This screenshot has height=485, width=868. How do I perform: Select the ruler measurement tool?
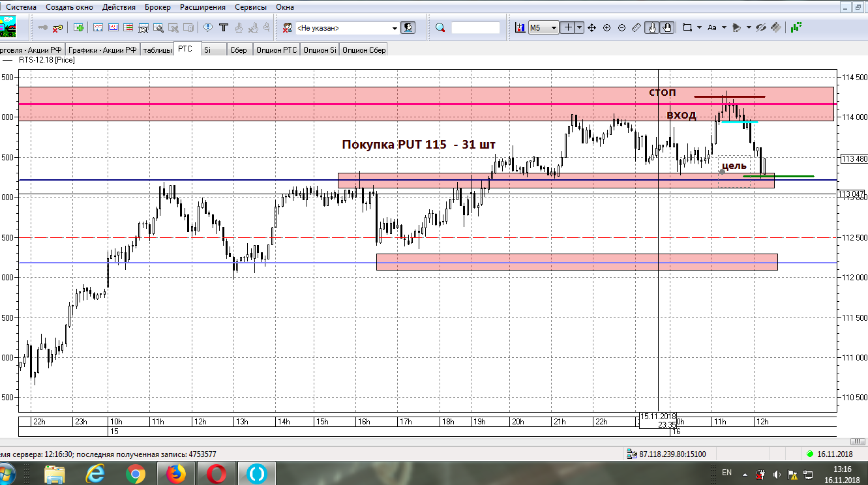636,28
